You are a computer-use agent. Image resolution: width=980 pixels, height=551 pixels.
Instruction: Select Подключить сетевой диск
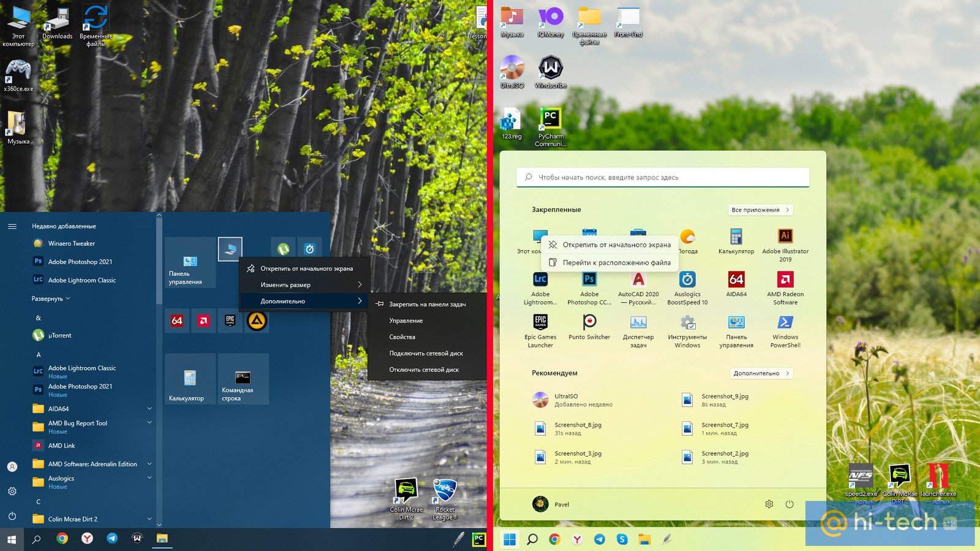(x=427, y=354)
